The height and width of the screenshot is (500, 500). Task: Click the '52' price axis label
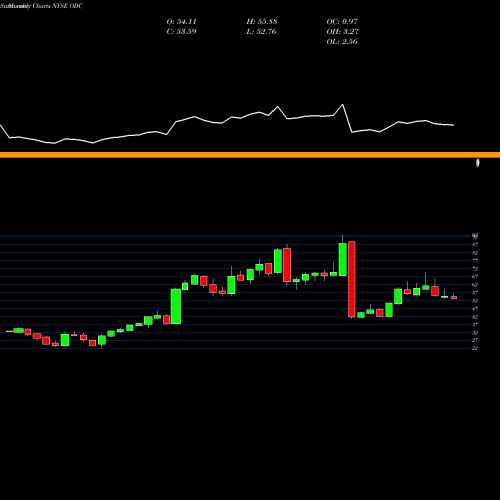click(475, 301)
